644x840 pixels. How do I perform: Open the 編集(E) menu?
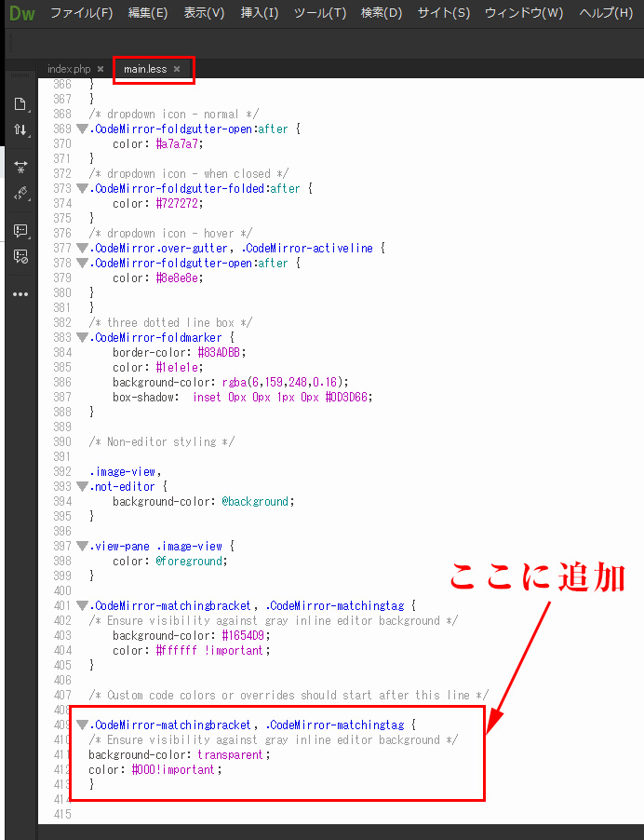(148, 13)
